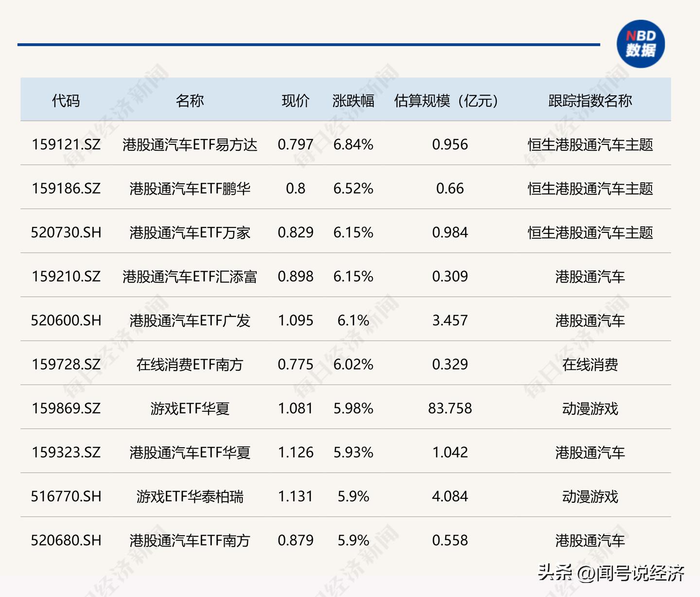
Task: Select name 港股通汽车ETF南方
Action: pos(190,540)
